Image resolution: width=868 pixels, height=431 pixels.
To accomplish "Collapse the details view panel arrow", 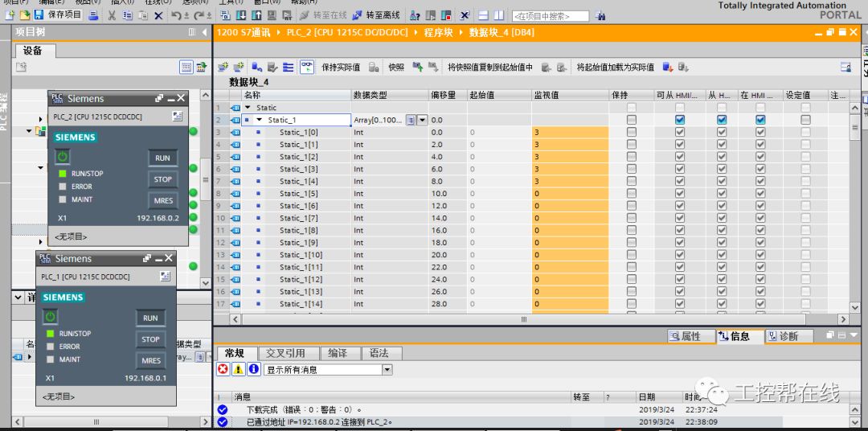I will [18, 297].
